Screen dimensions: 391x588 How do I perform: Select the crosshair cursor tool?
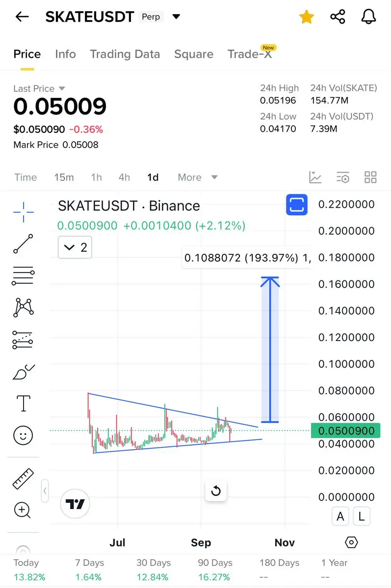point(23,212)
